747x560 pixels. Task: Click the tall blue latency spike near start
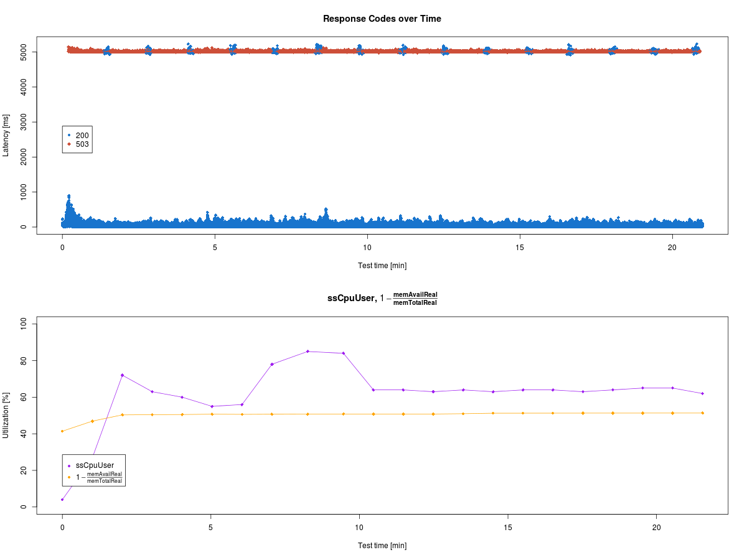click(69, 197)
